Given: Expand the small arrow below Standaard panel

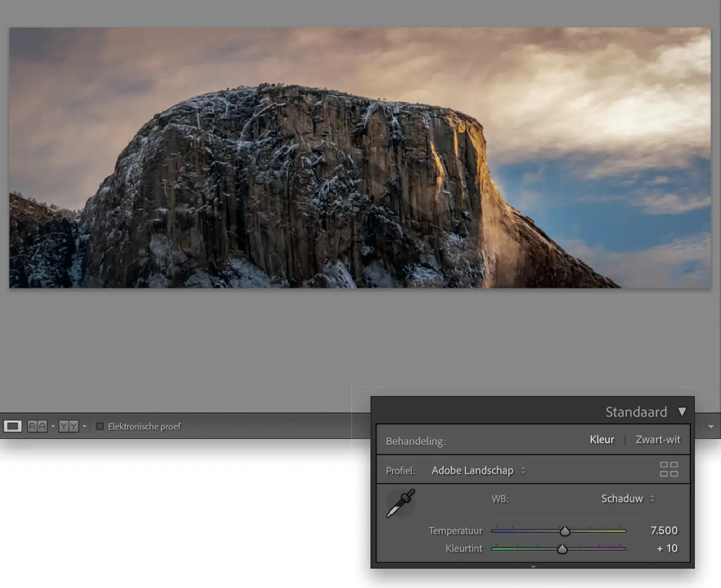Looking at the screenshot, I should click(533, 567).
